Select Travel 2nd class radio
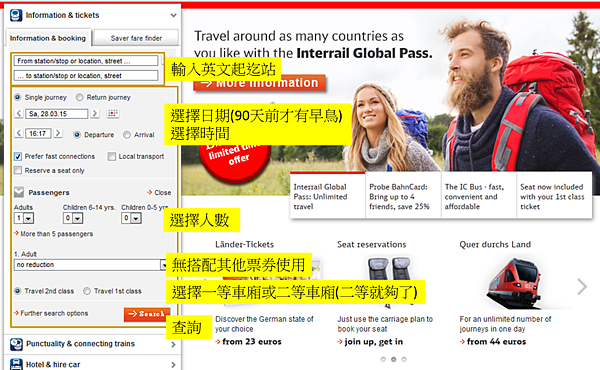Screen dimensions: 600x370 [x=18, y=291]
